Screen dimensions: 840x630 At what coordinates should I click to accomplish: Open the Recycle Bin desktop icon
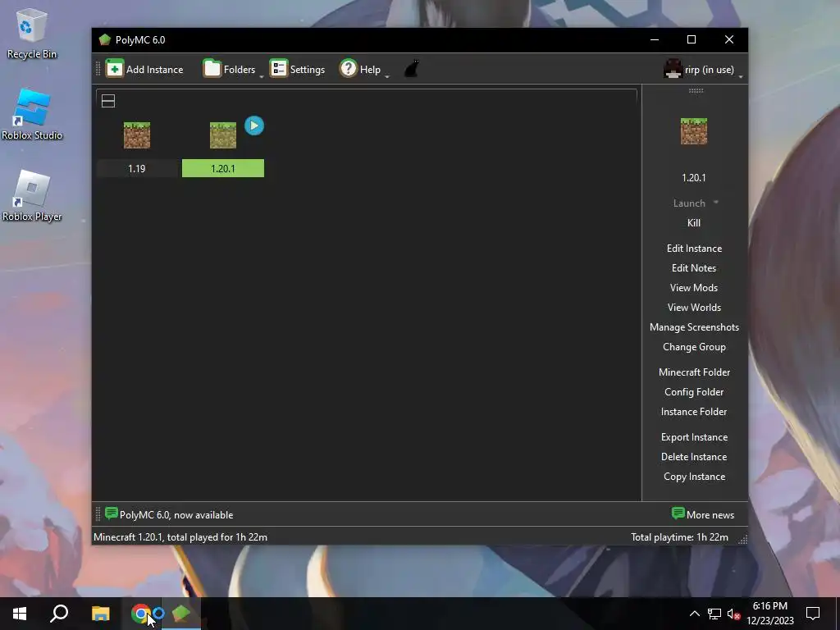click(x=32, y=34)
